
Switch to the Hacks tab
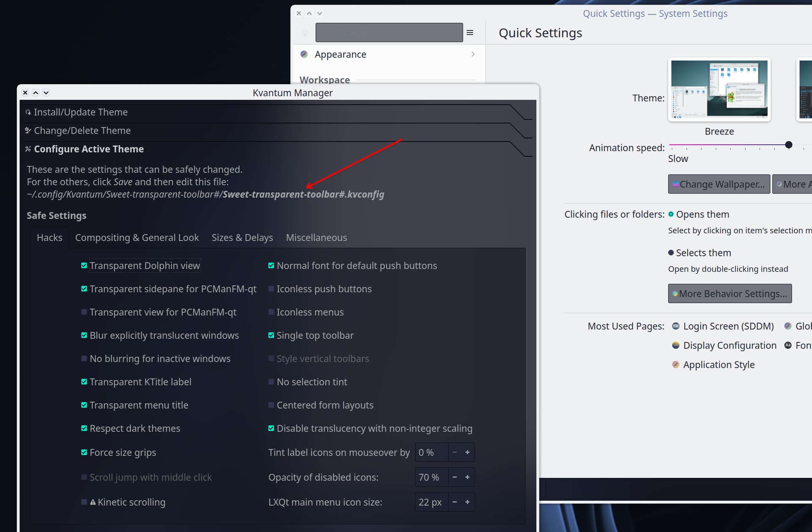click(49, 237)
